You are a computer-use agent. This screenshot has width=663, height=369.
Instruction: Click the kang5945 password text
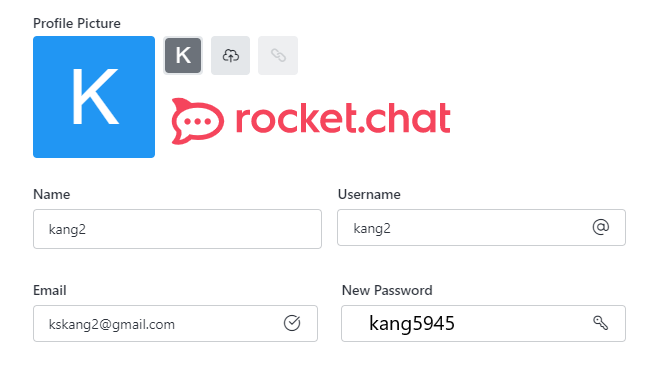(412, 324)
